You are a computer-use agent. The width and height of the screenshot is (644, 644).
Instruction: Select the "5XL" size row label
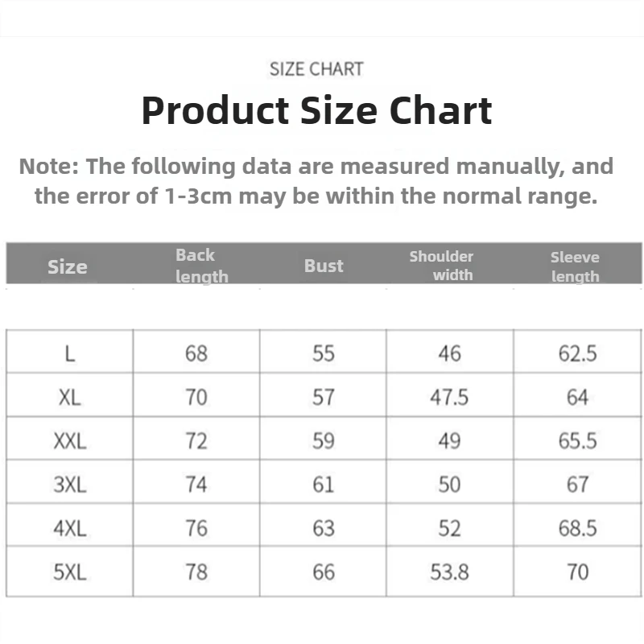[x=70, y=572]
